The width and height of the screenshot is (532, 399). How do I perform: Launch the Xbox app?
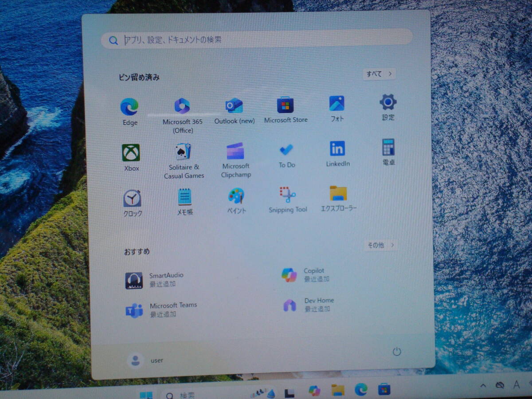131,158
